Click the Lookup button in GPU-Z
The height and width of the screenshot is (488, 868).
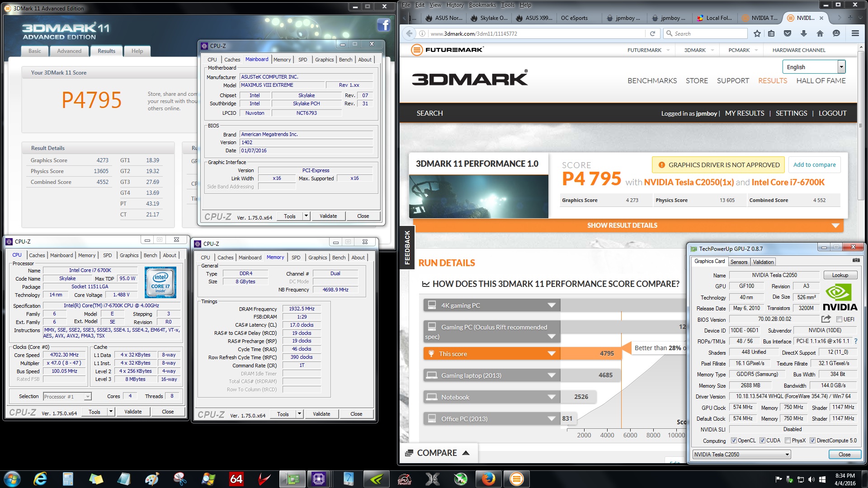[840, 275]
